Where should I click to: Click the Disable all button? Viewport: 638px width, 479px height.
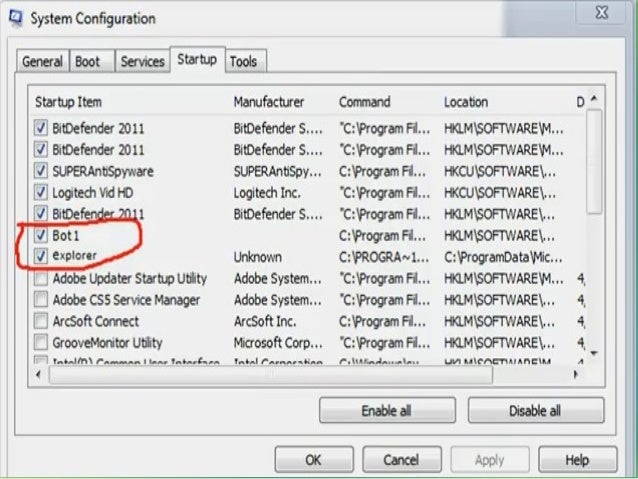[535, 410]
